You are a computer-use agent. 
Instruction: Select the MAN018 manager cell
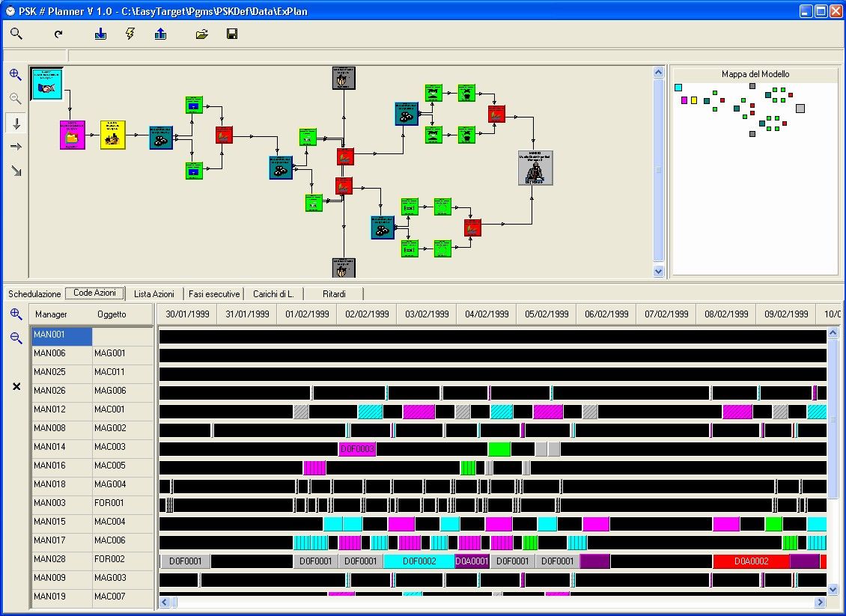point(61,484)
